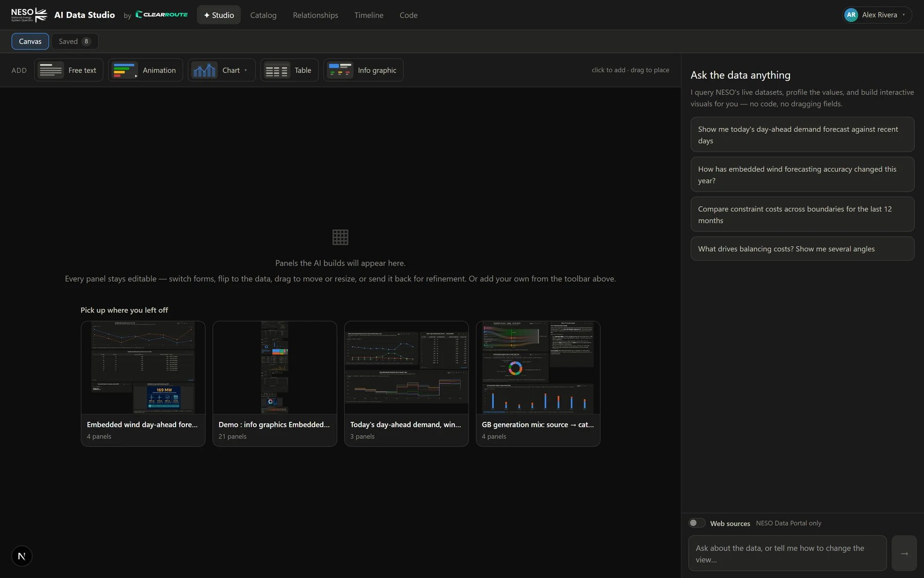
Task: Click the Table grid icon
Action: click(x=277, y=70)
